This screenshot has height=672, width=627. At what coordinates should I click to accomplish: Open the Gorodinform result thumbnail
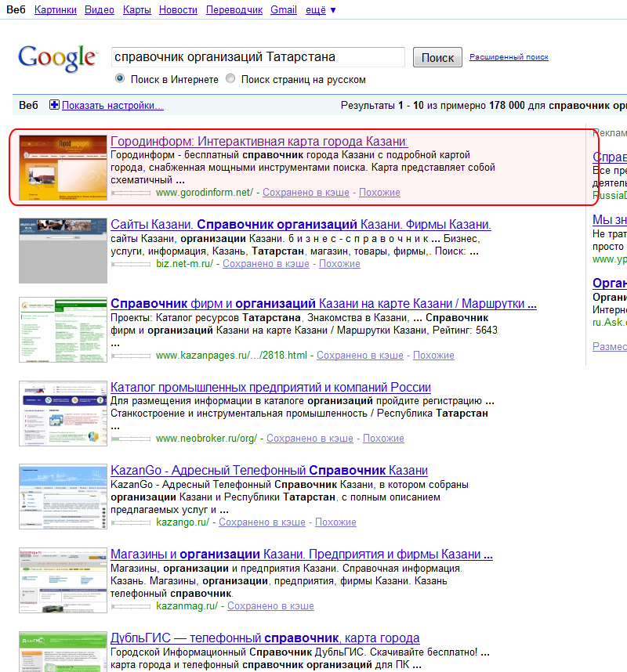click(x=63, y=168)
